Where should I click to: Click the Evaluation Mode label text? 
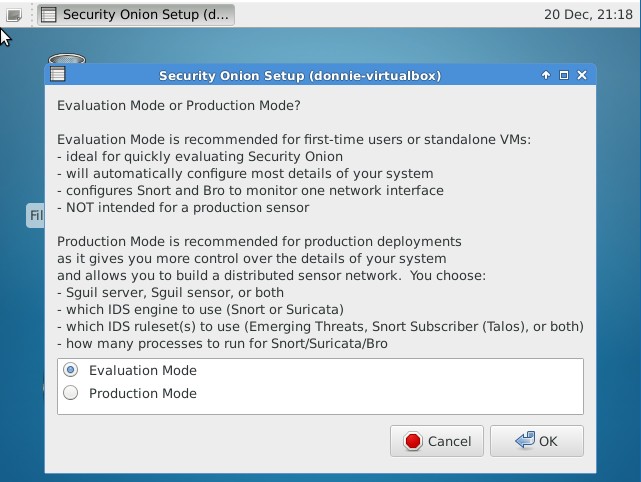[143, 370]
